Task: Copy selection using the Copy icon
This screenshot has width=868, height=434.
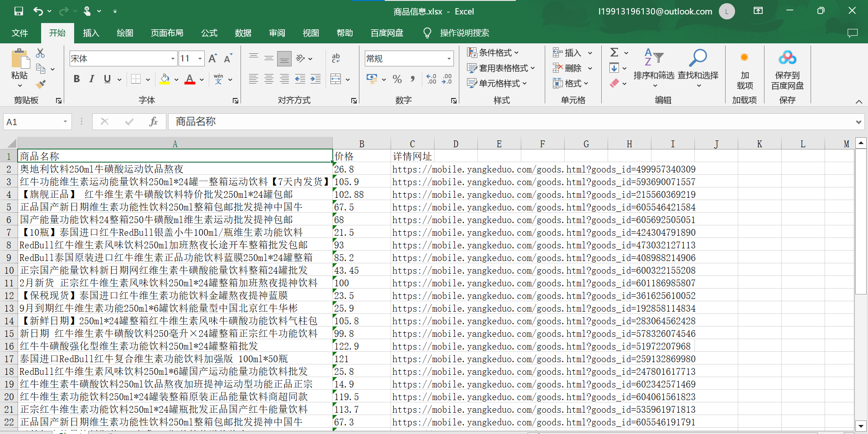Action: point(41,69)
